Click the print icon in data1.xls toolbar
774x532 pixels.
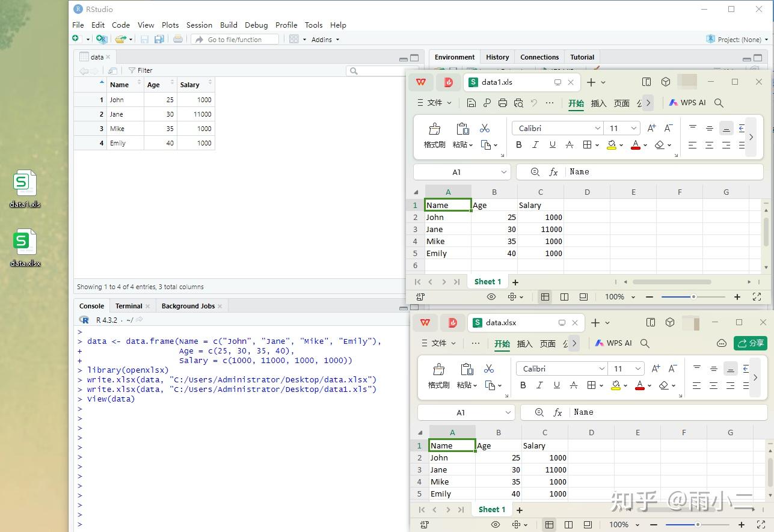(503, 103)
